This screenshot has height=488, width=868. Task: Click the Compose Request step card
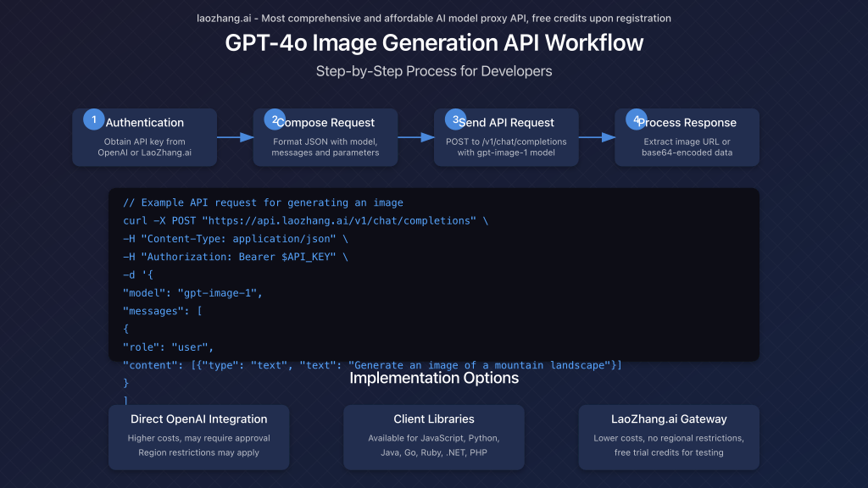pyautogui.click(x=325, y=137)
